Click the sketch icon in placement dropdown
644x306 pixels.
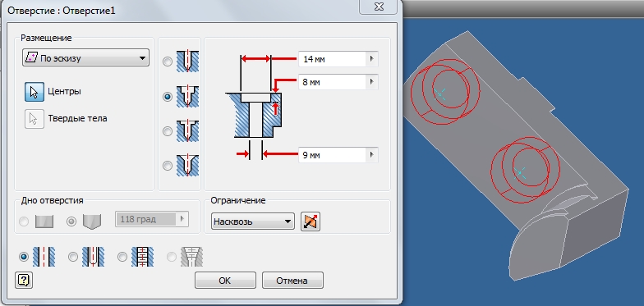(x=31, y=58)
